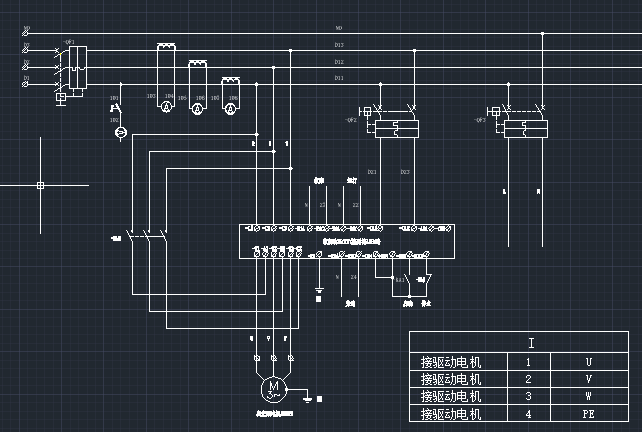Click the QF2 circuit breaker symbol
The width and height of the screenshot is (642, 432).
[x=398, y=123]
